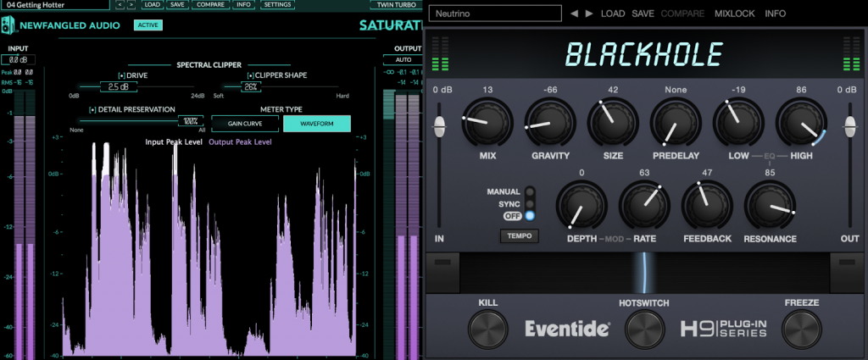The image size is (868, 360).
Task: Toggle the DETAIL PRESERVATION link bracket icon
Action: 92,109
